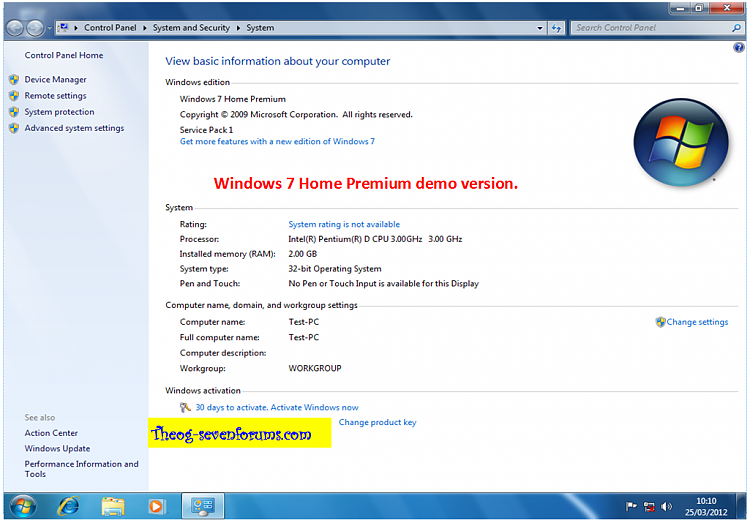Click the Windows 7 Home Premium edition text
Image resolution: width=750 pixels, height=523 pixels.
[232, 99]
